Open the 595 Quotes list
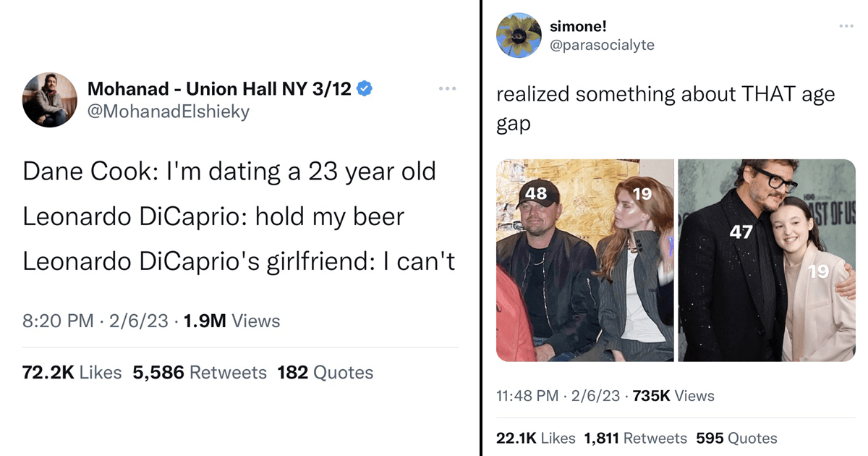Image resolution: width=868 pixels, height=456 pixels. coord(736,439)
